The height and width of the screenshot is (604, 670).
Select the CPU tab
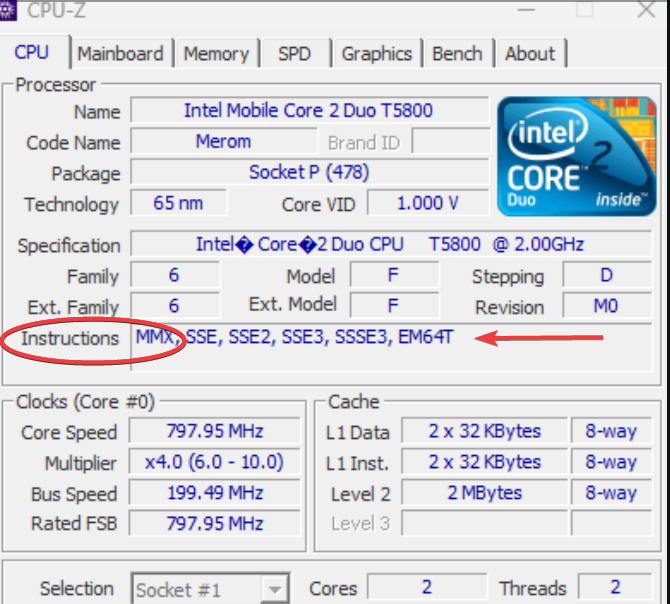(x=32, y=52)
